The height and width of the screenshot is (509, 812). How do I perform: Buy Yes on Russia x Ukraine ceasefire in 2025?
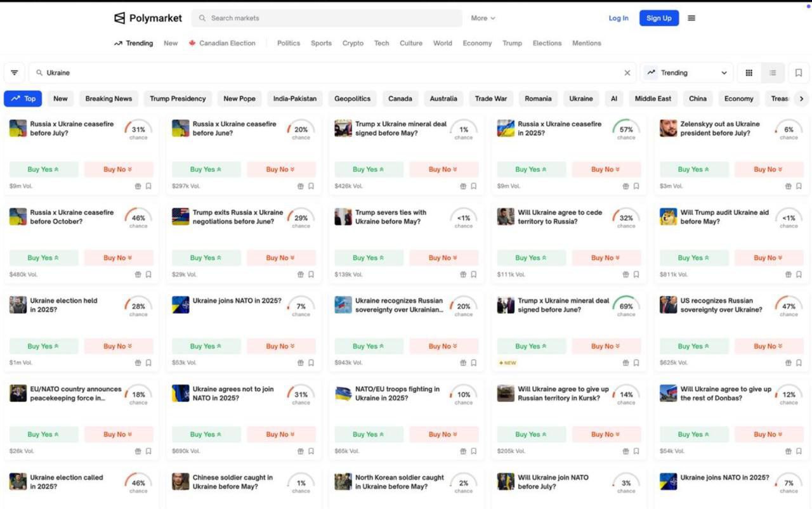(x=531, y=169)
